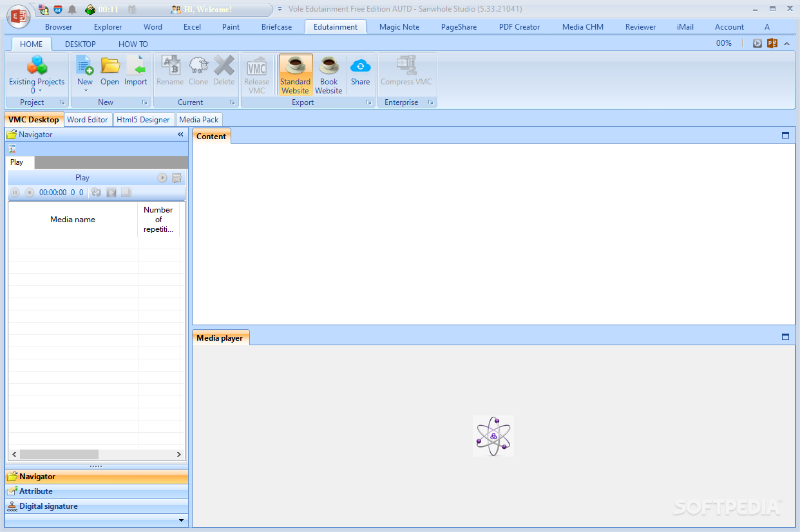
Task: Expand the New group dialog launcher
Action: (x=145, y=102)
